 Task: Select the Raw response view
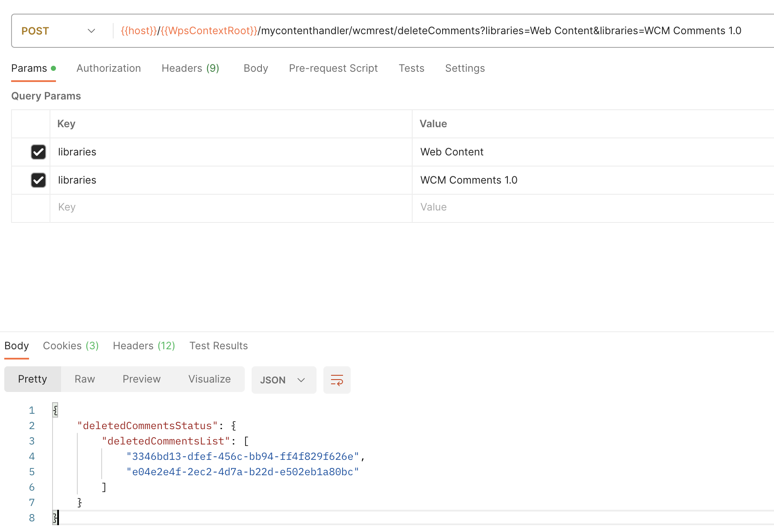(84, 379)
